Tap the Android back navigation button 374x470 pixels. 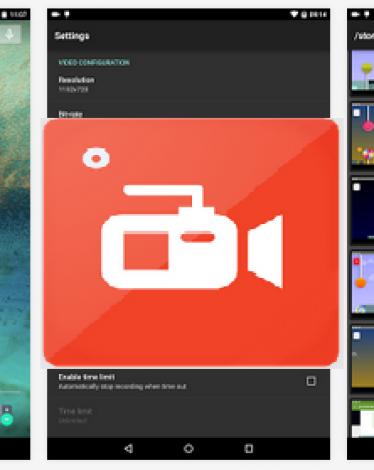pos(129,448)
